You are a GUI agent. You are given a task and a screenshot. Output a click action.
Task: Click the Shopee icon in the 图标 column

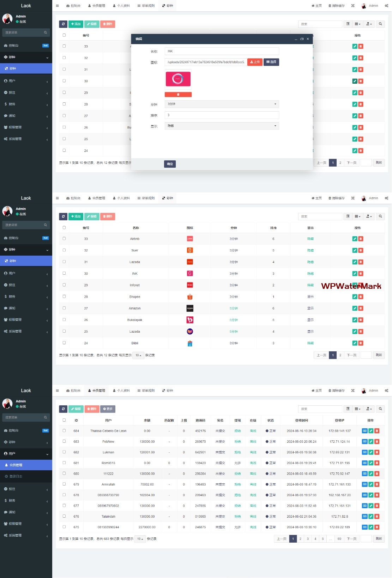pos(190,297)
